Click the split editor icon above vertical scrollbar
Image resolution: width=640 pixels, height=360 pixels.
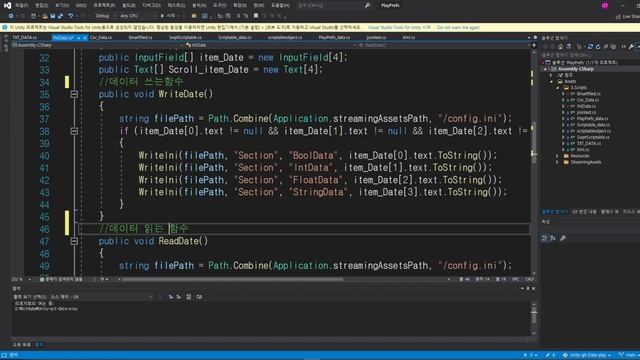tap(533, 45)
